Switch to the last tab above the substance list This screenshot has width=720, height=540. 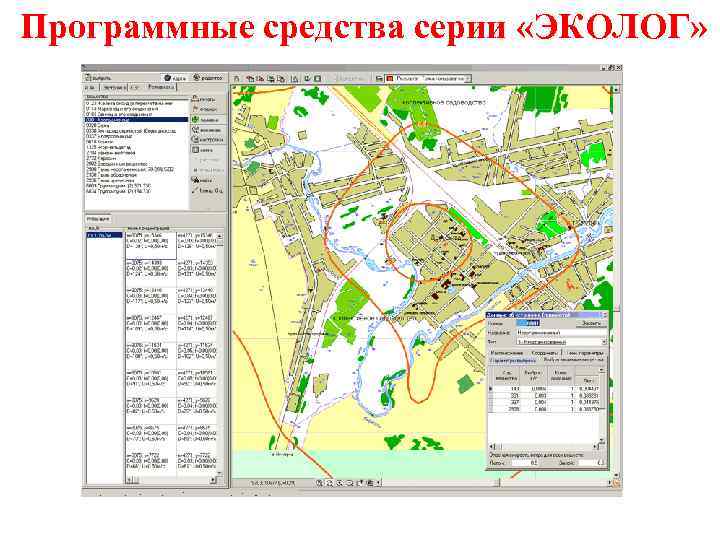coord(160,87)
